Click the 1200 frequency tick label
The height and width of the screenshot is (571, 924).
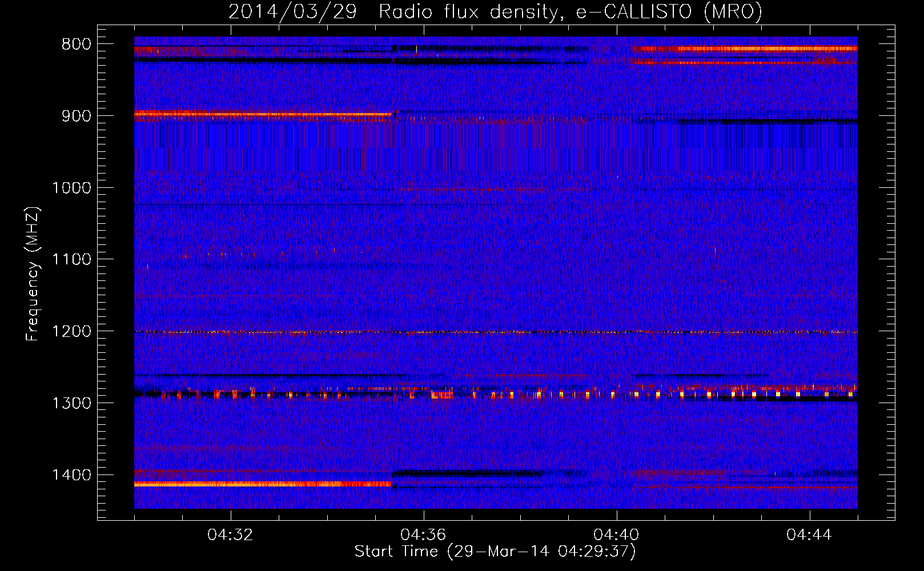(71, 332)
